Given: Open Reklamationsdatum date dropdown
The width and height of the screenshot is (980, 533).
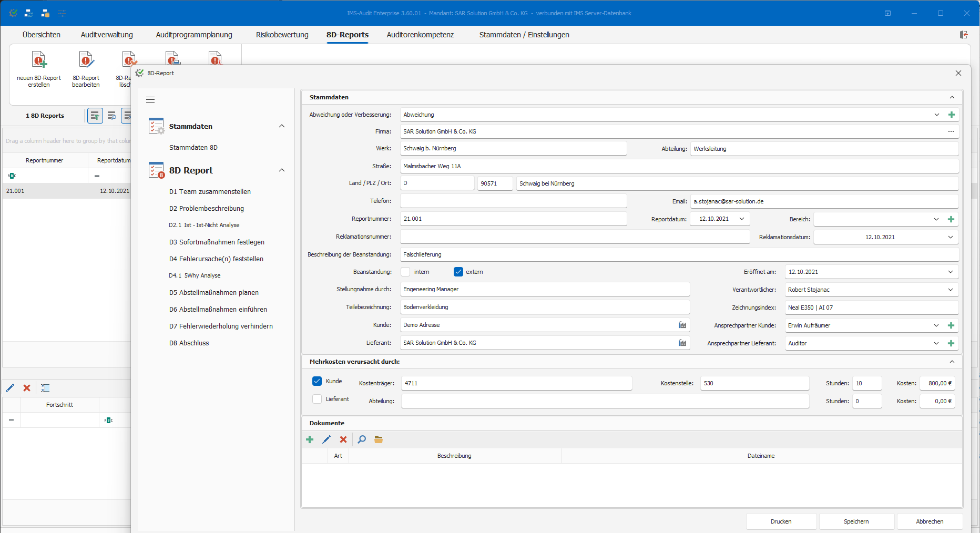Looking at the screenshot, I should click(x=951, y=237).
